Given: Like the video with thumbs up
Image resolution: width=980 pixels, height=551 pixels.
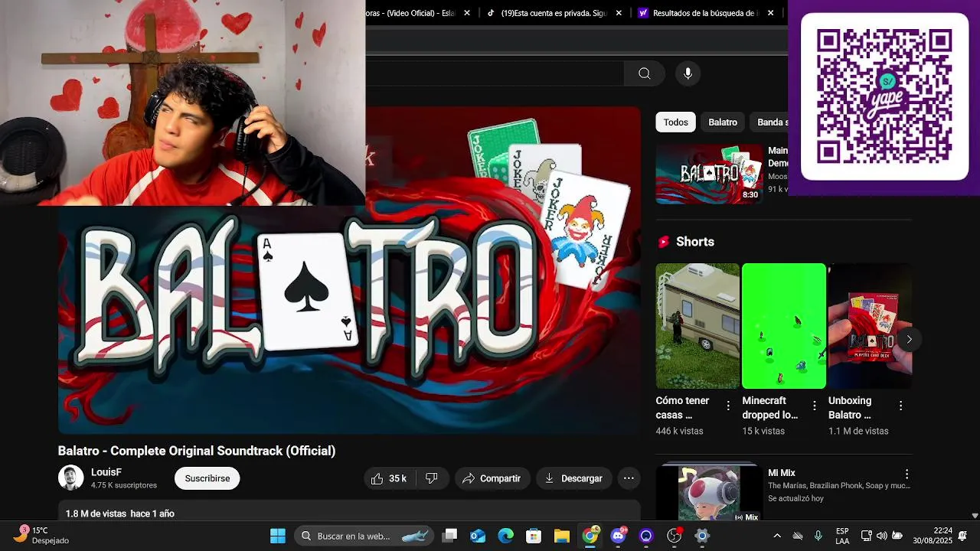Looking at the screenshot, I should (390, 478).
